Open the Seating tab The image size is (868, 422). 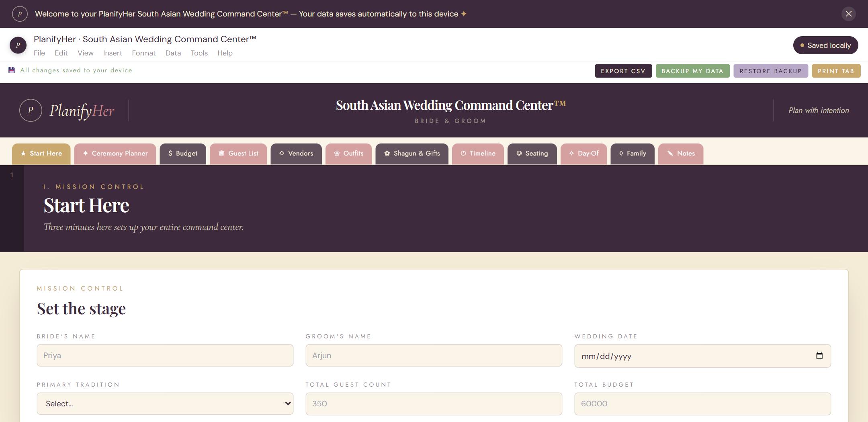[x=532, y=154]
